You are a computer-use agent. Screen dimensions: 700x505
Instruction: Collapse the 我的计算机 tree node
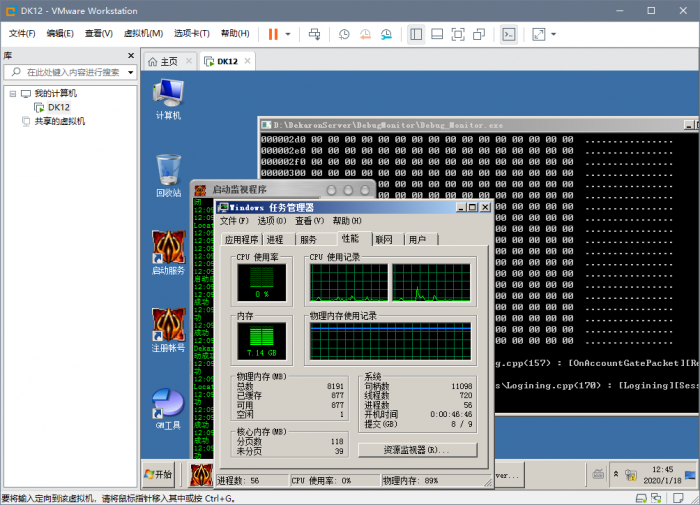click(12, 94)
